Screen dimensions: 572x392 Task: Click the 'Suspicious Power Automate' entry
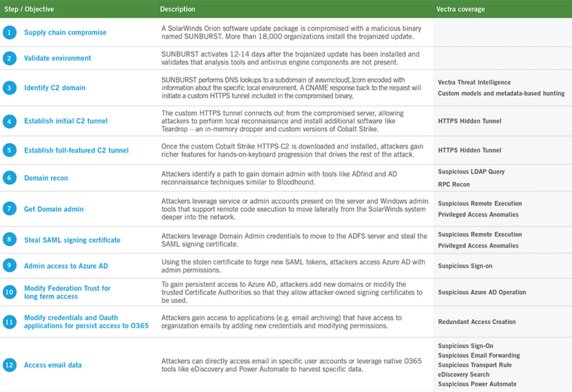pos(477,384)
